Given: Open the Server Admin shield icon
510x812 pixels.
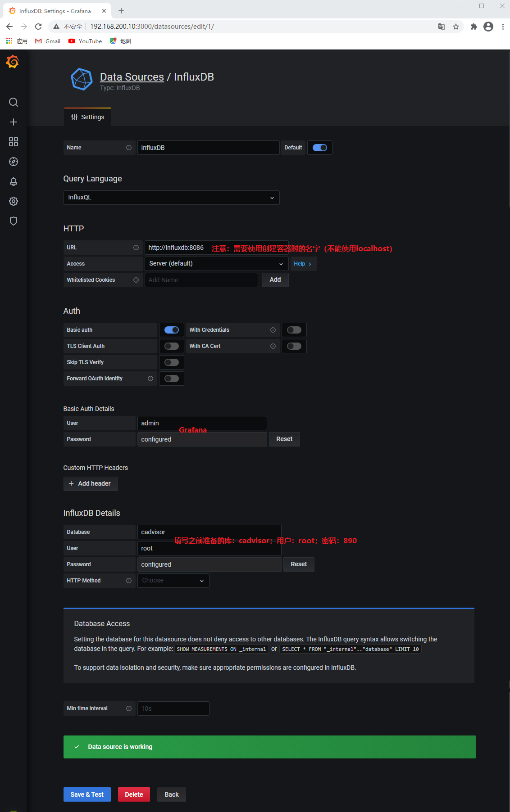Looking at the screenshot, I should click(x=14, y=221).
